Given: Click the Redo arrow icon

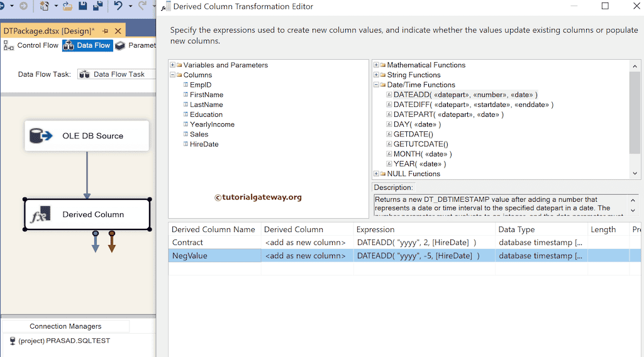Looking at the screenshot, I should tap(142, 6).
